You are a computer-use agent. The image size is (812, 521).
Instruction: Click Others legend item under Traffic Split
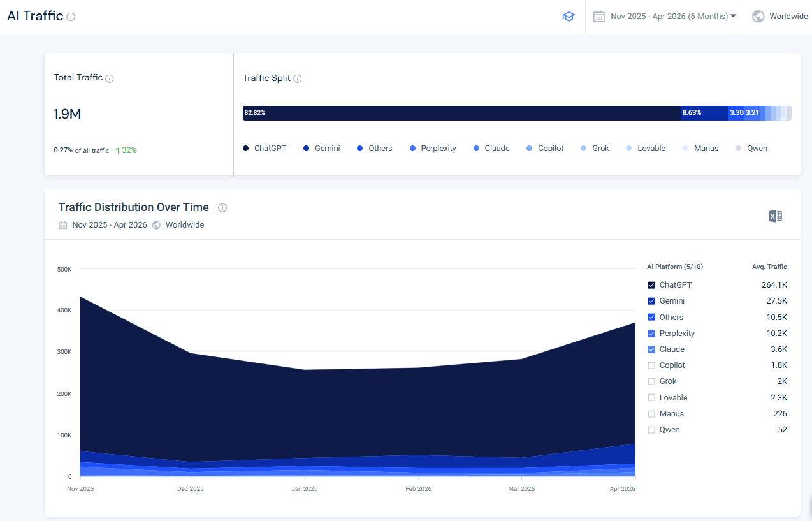375,149
